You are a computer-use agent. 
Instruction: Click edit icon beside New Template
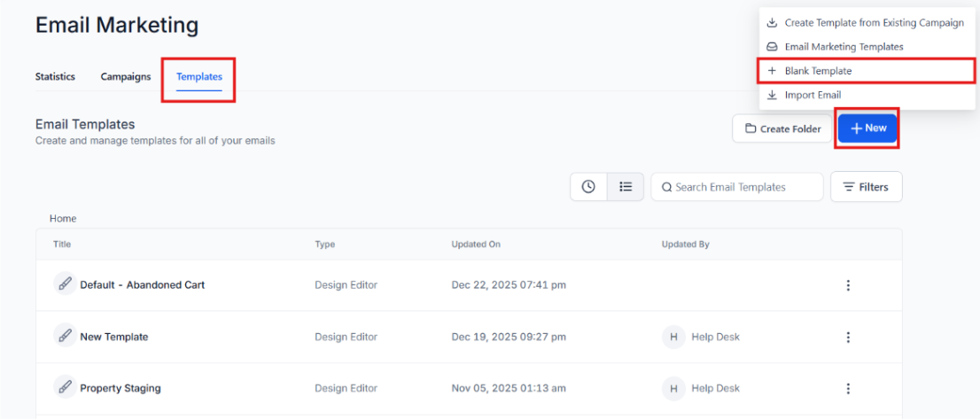[64, 337]
